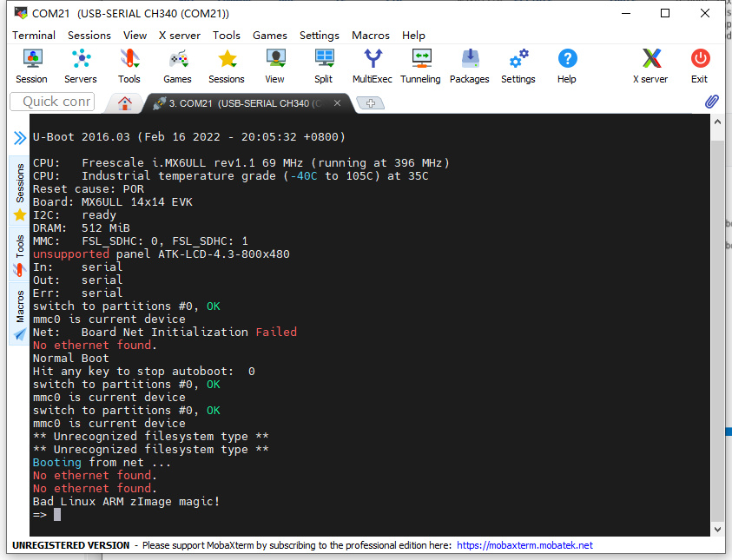Open the Tools menu in menu bar
732x560 pixels.
pos(227,36)
